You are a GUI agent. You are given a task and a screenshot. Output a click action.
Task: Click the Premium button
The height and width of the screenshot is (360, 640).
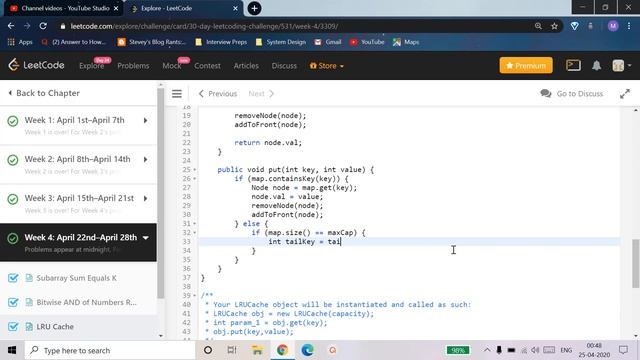(x=526, y=65)
